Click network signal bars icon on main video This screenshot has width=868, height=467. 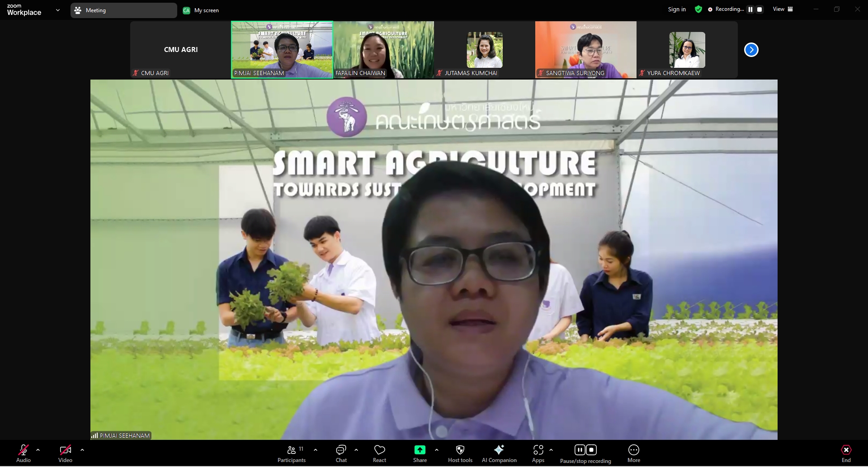[x=94, y=435]
